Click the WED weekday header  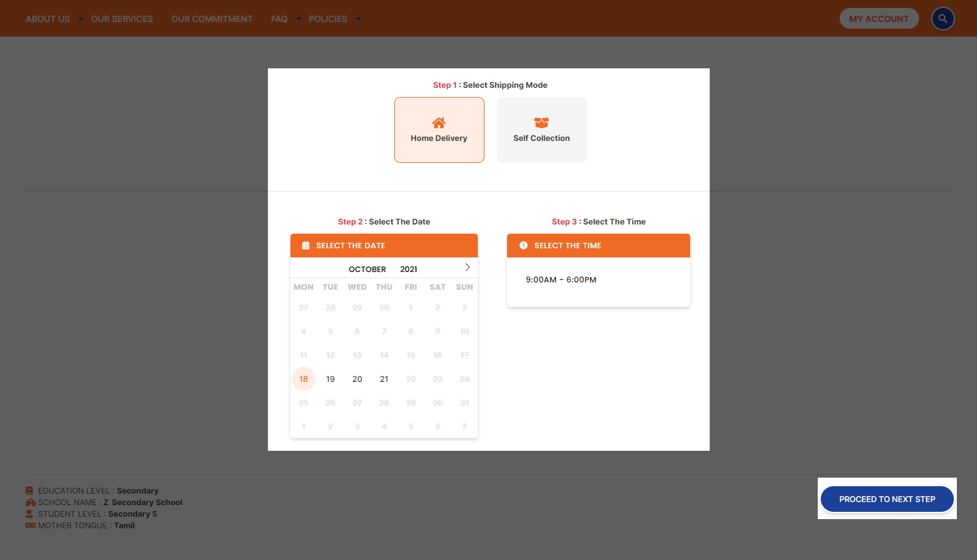(357, 287)
